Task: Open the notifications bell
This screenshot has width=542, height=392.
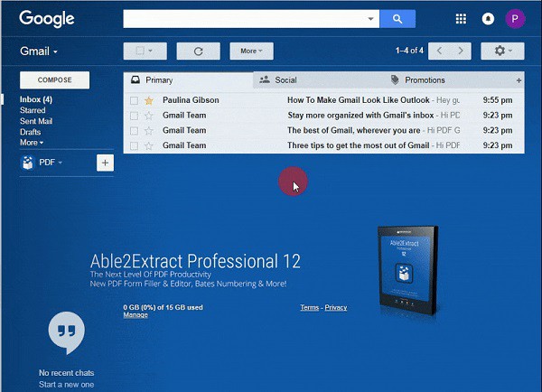Action: (x=488, y=19)
